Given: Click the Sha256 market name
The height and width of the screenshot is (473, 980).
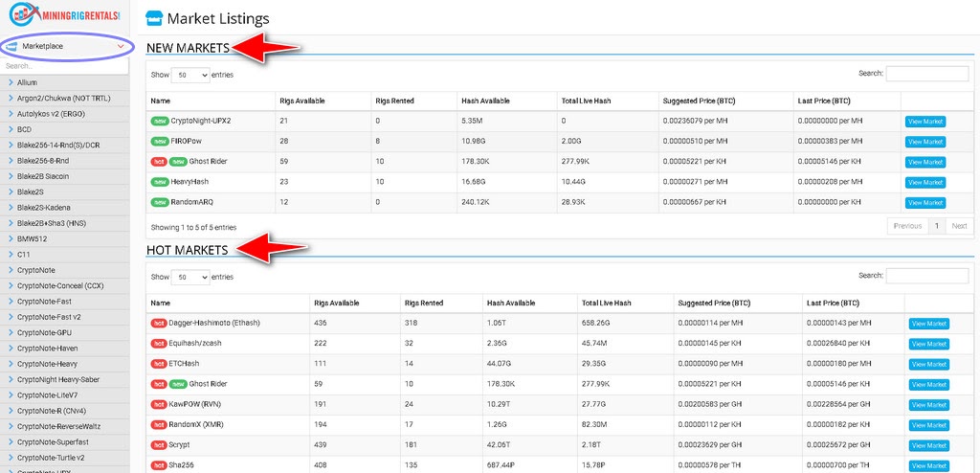Looking at the screenshot, I should [179, 465].
